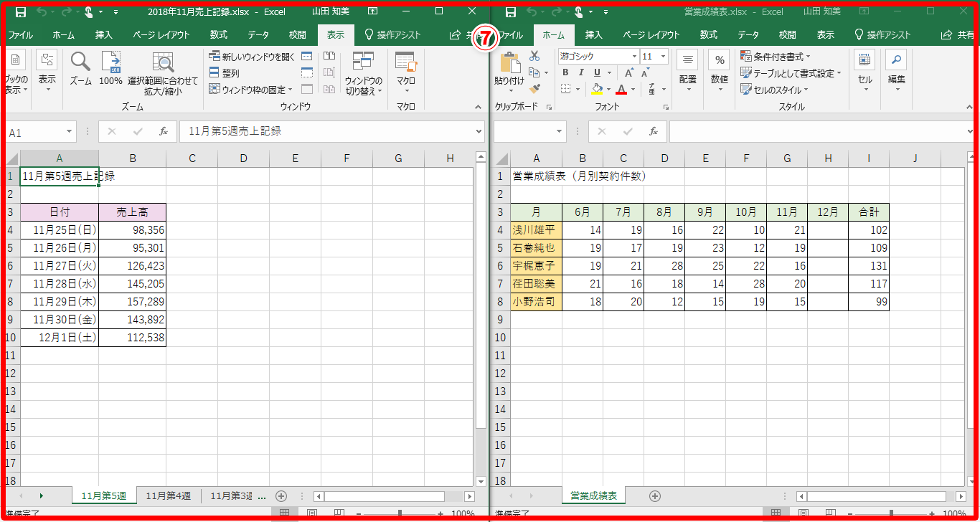
Task: Click insert function fx in sales record window
Action: (164, 132)
